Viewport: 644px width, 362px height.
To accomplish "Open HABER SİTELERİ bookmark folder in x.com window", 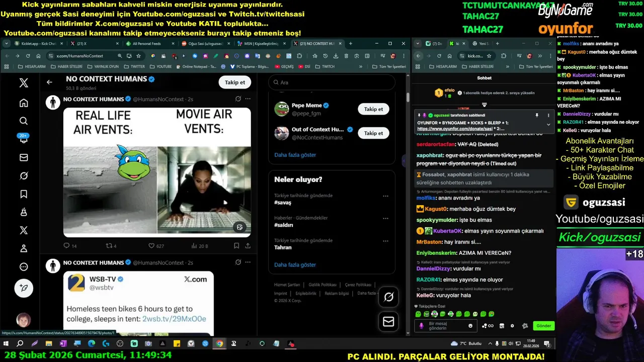I will (66, 66).
